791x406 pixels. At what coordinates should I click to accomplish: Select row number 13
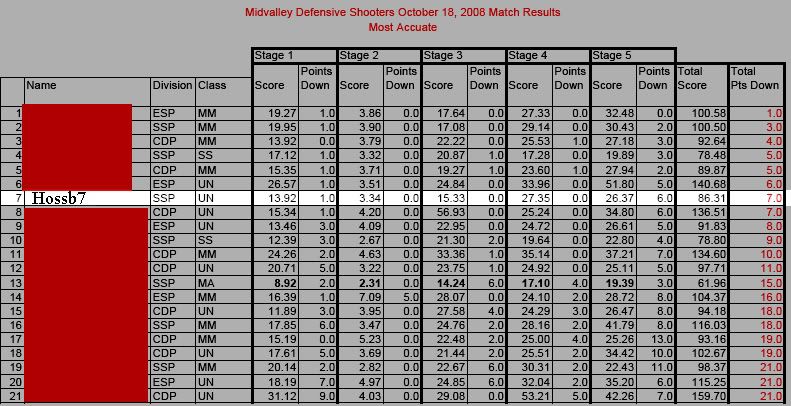pyautogui.click(x=12, y=283)
